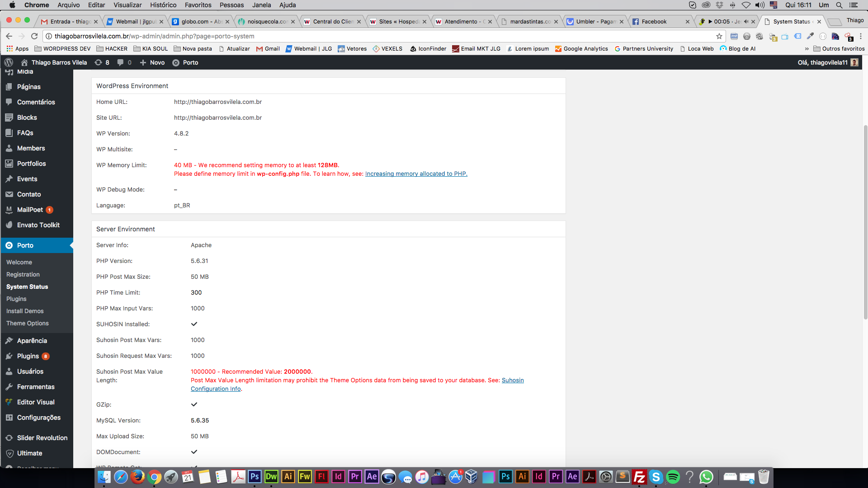Open Spotlight search in the menu bar
This screenshot has width=868, height=488.
[x=839, y=5]
